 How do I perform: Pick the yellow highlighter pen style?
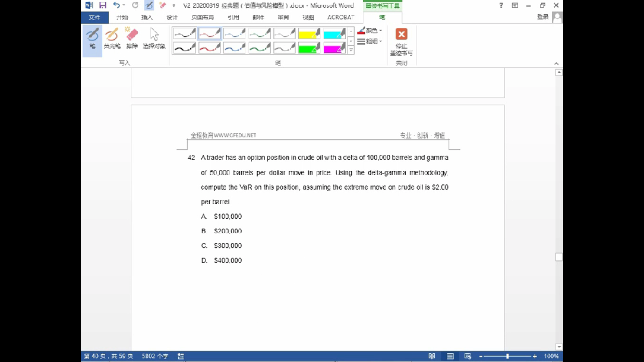tap(310, 34)
